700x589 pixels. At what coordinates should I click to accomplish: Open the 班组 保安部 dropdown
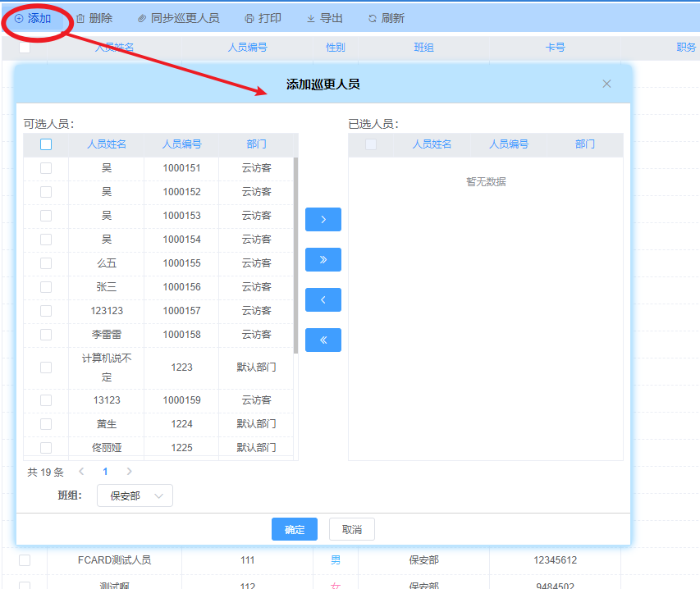point(135,496)
